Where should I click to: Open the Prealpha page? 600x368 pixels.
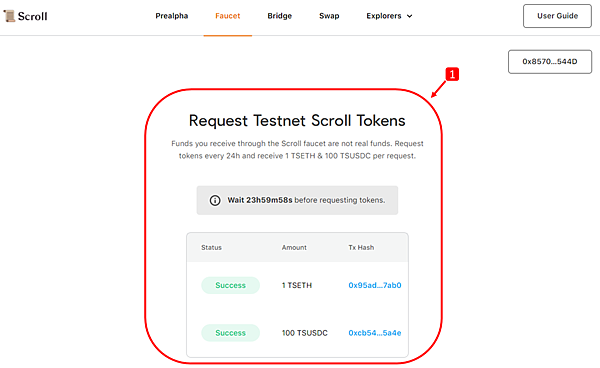pyautogui.click(x=172, y=16)
